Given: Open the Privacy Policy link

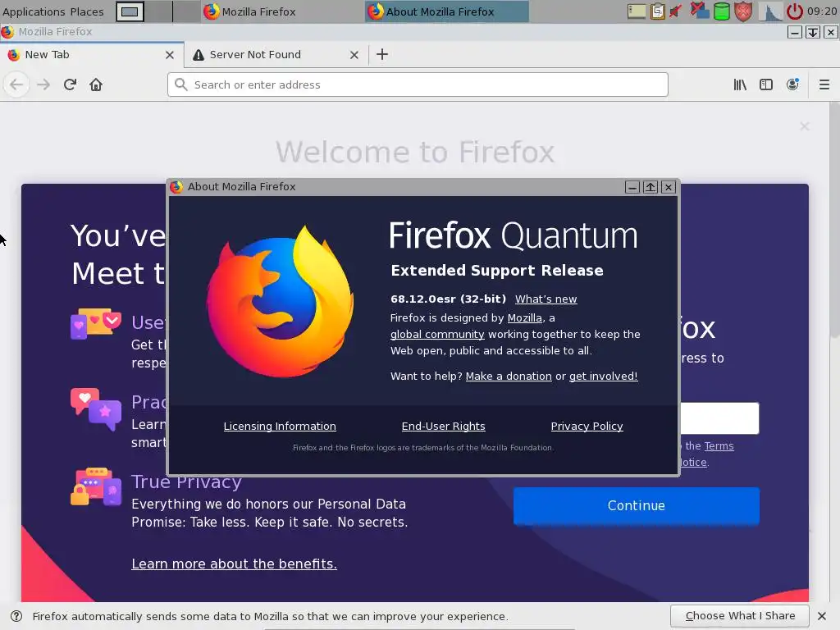Looking at the screenshot, I should [x=587, y=426].
